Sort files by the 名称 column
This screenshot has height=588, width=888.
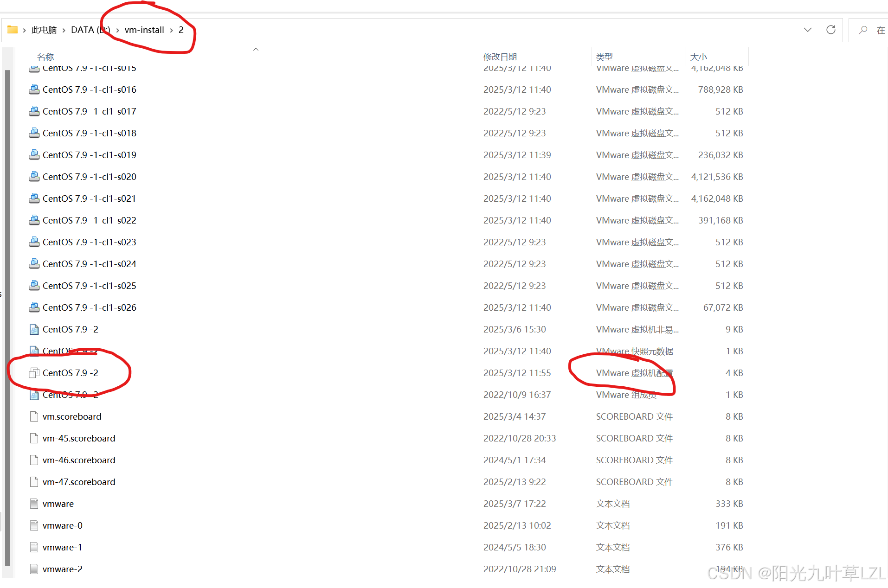[45, 57]
